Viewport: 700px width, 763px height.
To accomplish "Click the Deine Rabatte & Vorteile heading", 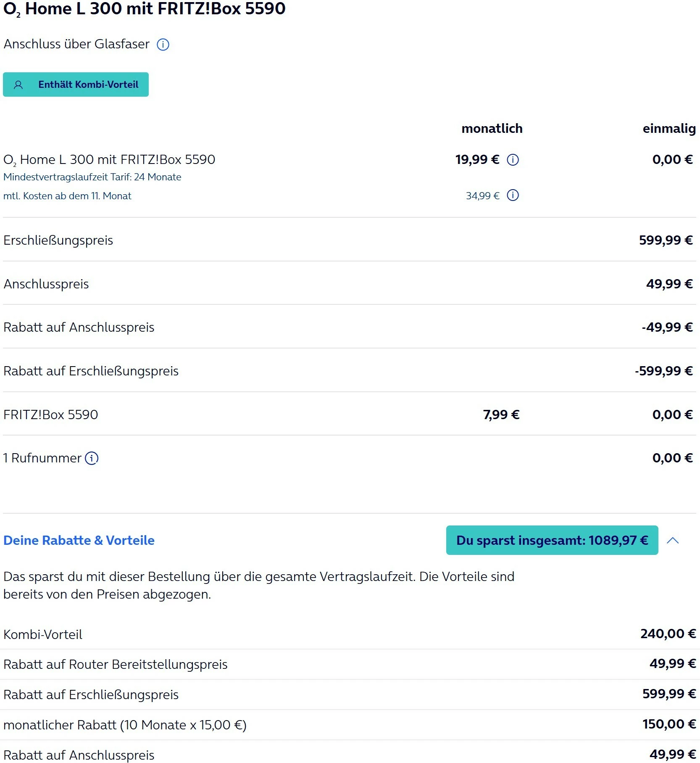I will pos(79,541).
